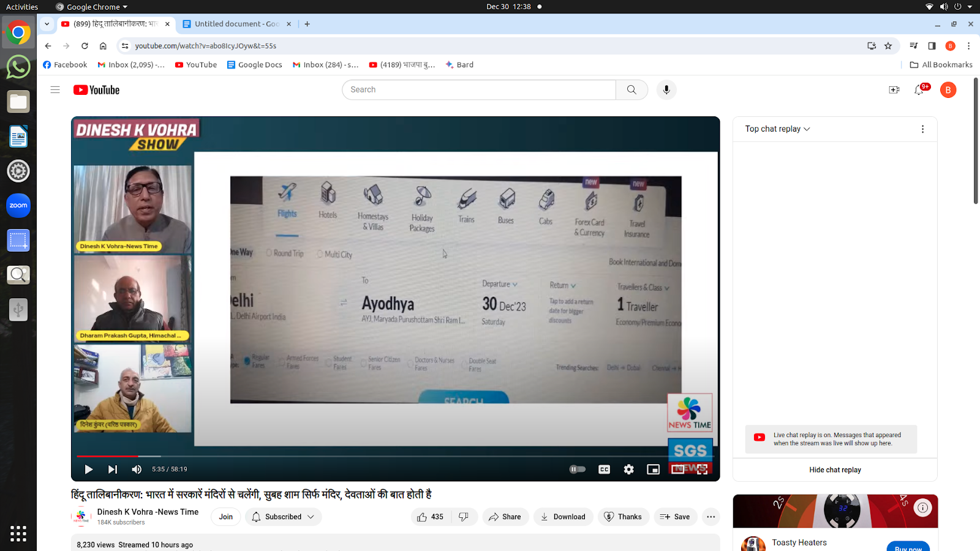Open Facebook bookmark

click(65, 65)
